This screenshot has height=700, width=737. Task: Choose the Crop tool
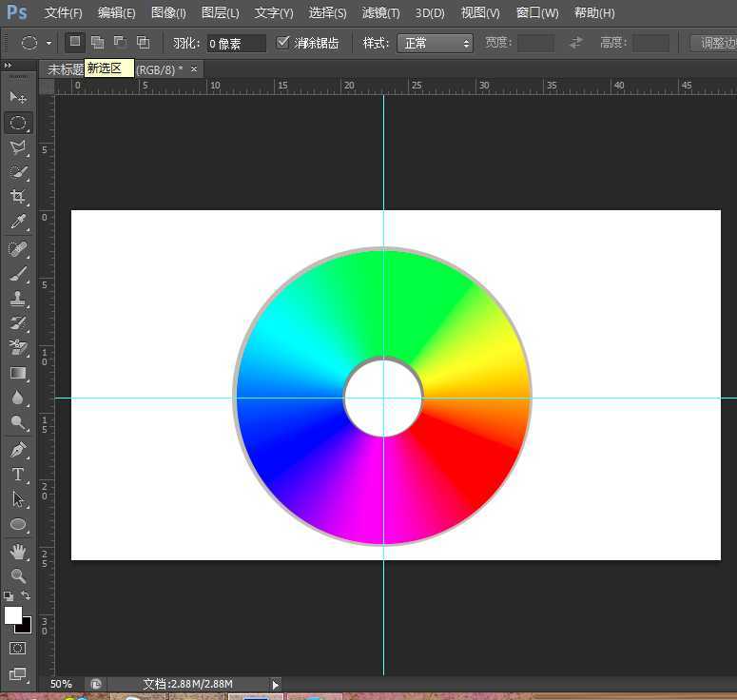(x=18, y=197)
